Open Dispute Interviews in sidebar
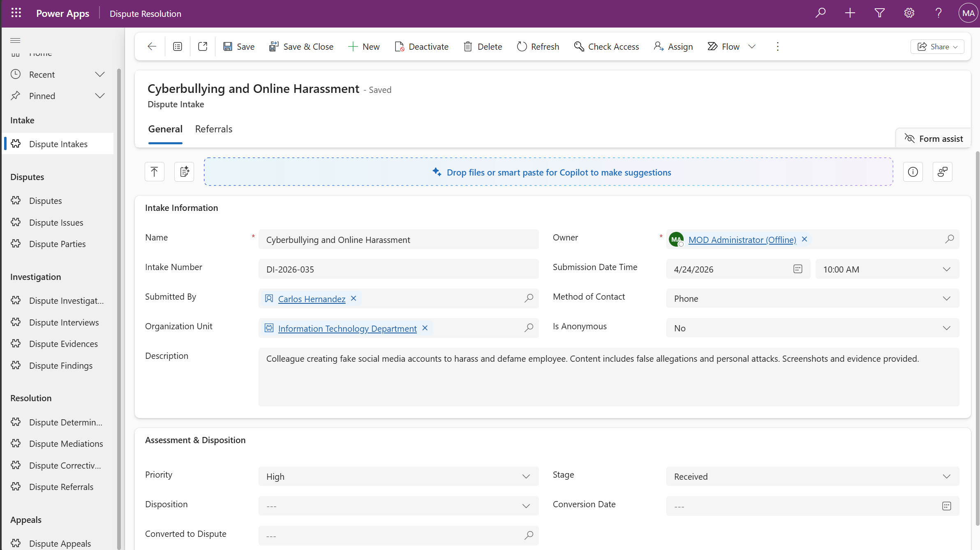This screenshot has width=980, height=550. (64, 322)
